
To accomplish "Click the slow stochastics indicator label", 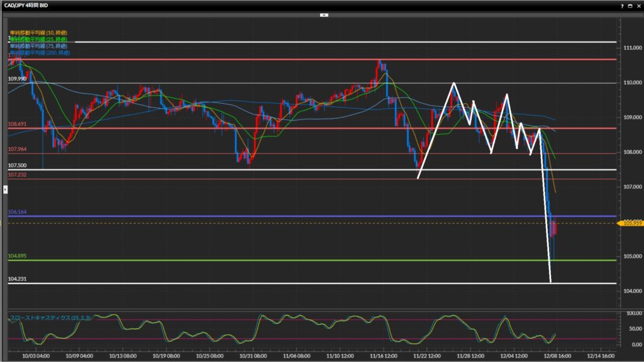I will tap(50, 318).
